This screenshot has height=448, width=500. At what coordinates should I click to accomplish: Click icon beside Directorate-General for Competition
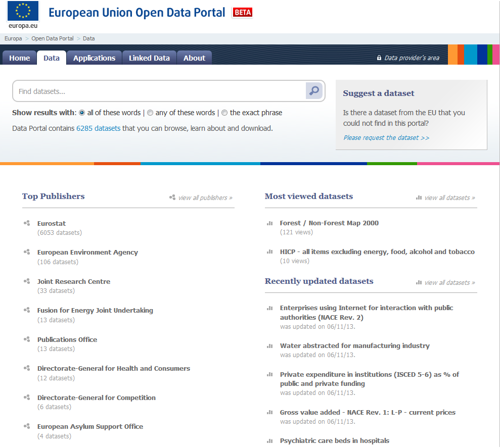click(27, 397)
